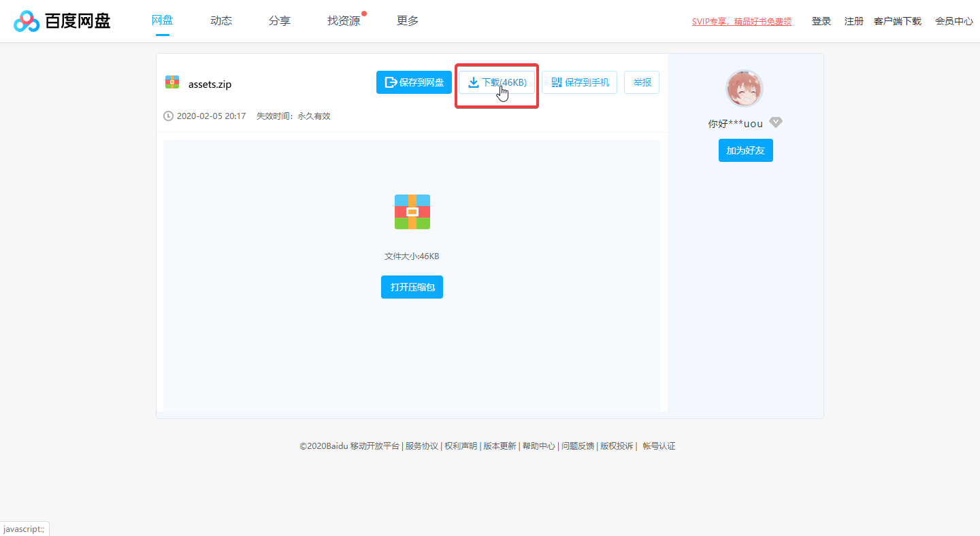This screenshot has width=980, height=536.
Task: Click the clock icon beside the share date
Action: coord(169,116)
